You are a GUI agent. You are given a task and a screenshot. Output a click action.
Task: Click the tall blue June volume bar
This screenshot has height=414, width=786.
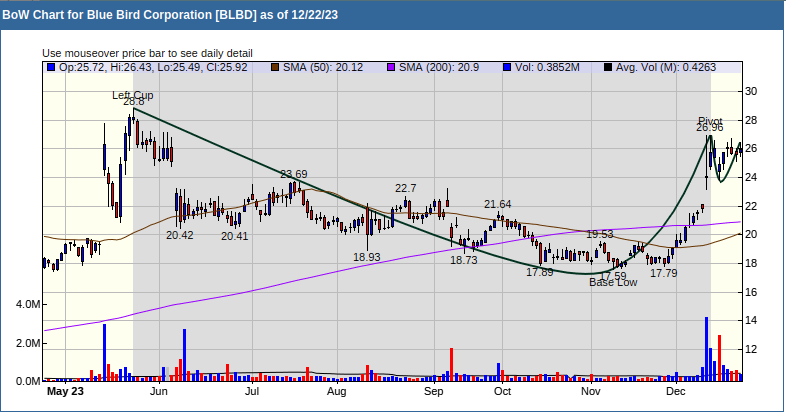[x=184, y=355]
